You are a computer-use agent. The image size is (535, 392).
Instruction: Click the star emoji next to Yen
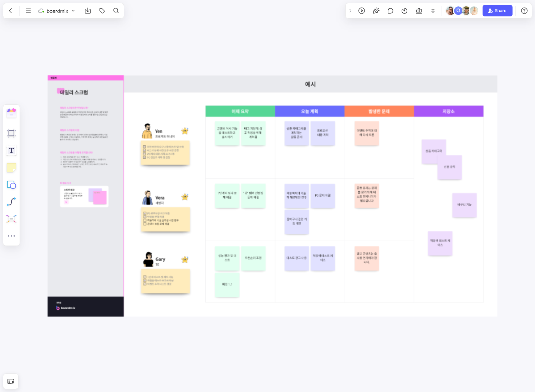click(x=185, y=131)
